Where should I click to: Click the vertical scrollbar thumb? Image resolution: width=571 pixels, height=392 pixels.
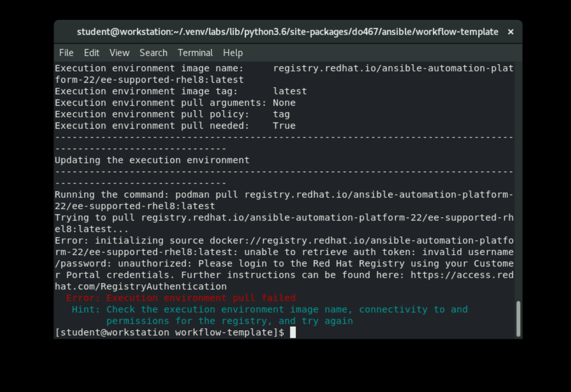click(518, 318)
